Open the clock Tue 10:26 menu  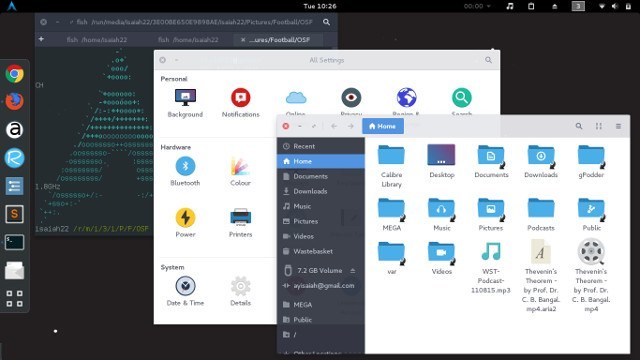point(320,6)
